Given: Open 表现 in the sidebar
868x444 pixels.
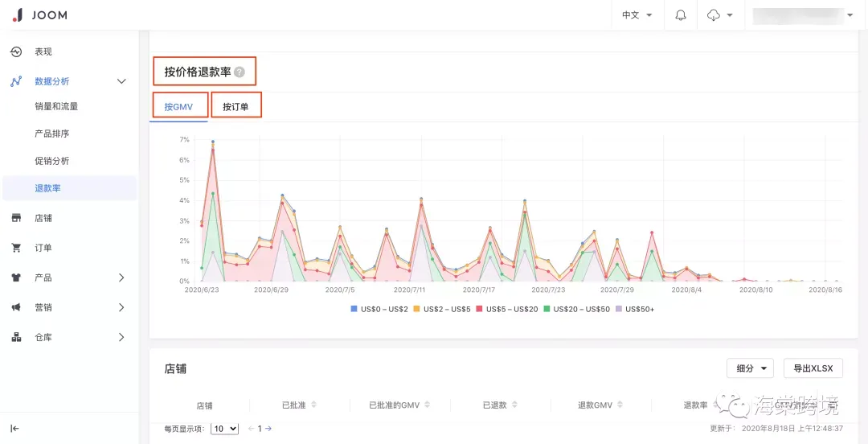Looking at the screenshot, I should pos(43,51).
